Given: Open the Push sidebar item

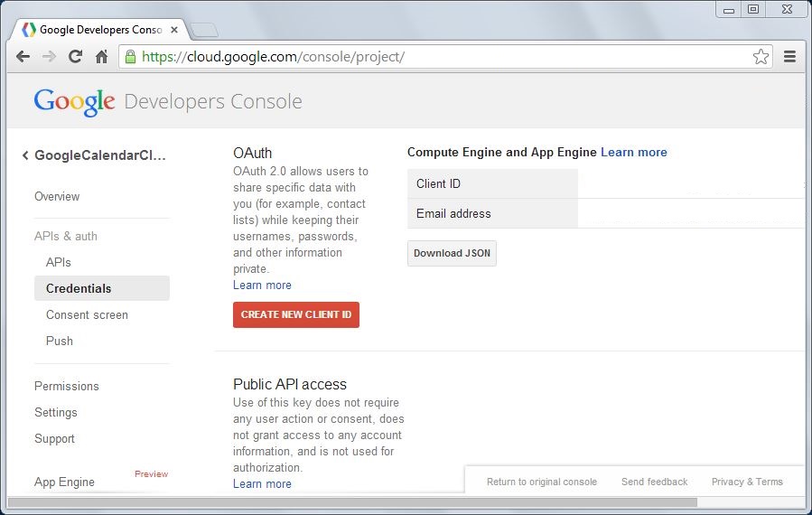Looking at the screenshot, I should pyautogui.click(x=60, y=341).
